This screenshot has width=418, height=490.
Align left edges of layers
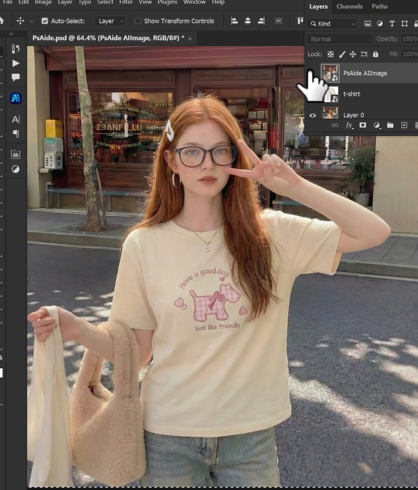coord(234,21)
